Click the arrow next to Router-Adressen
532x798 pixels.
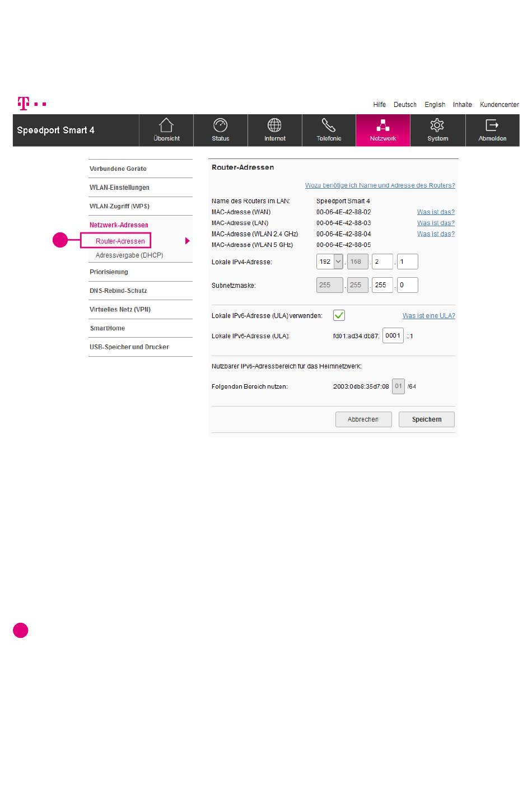188,241
